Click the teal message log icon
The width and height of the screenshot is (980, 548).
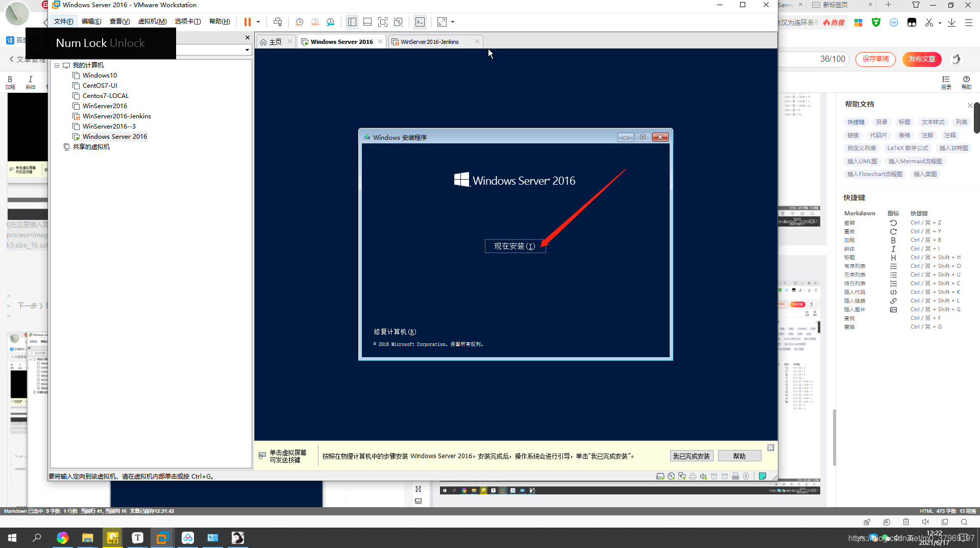pyautogui.click(x=762, y=477)
